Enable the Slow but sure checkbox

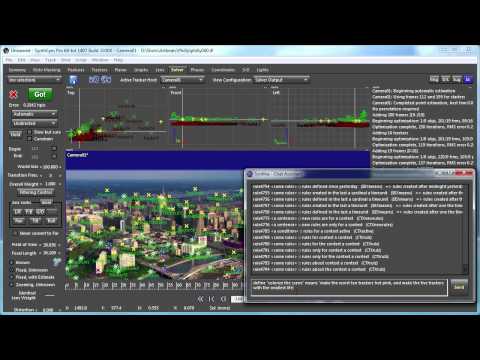pyautogui.click(x=30, y=132)
